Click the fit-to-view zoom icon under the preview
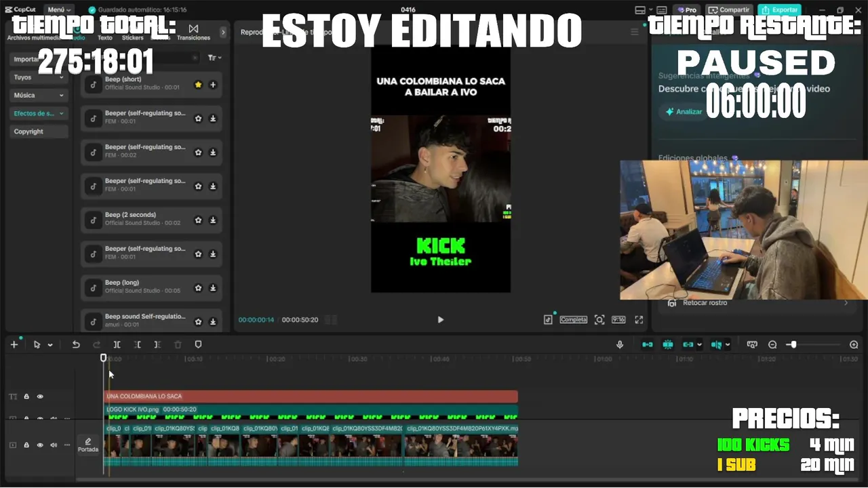The width and height of the screenshot is (868, 488). pos(599,319)
